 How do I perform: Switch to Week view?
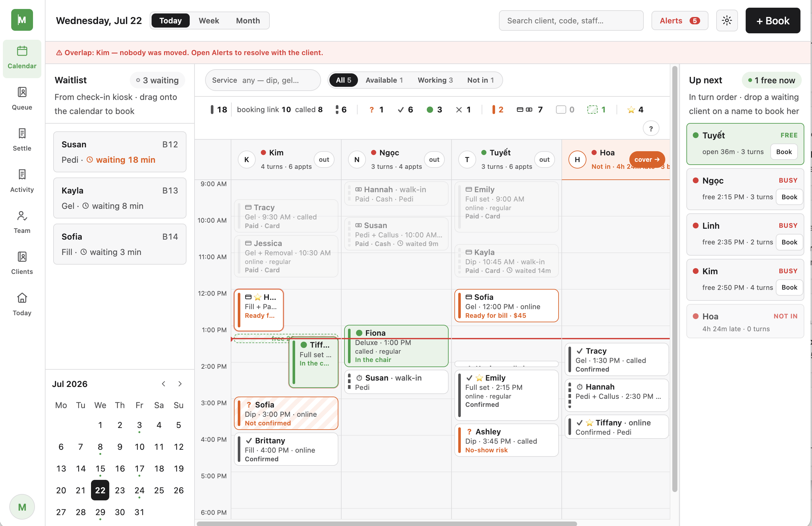(209, 21)
